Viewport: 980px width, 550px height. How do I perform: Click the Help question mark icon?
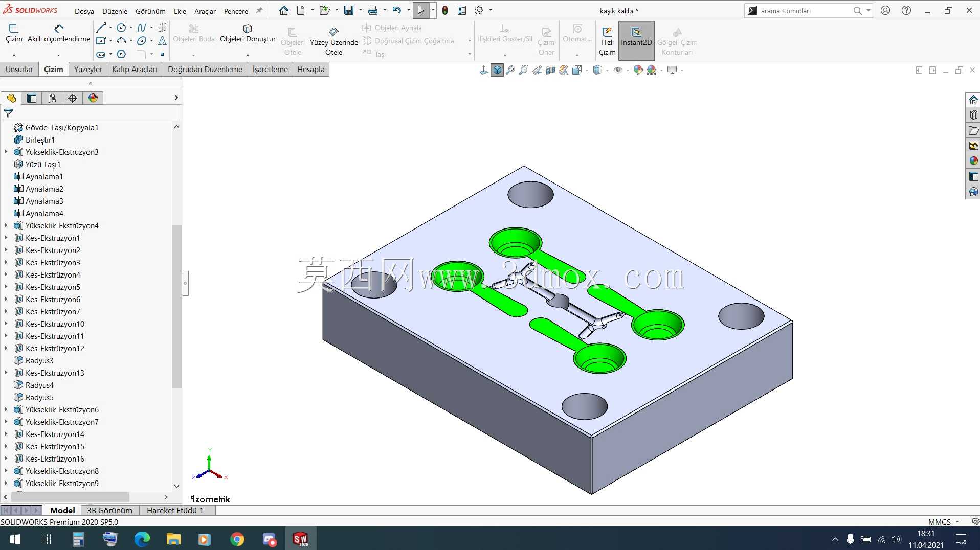tap(906, 10)
